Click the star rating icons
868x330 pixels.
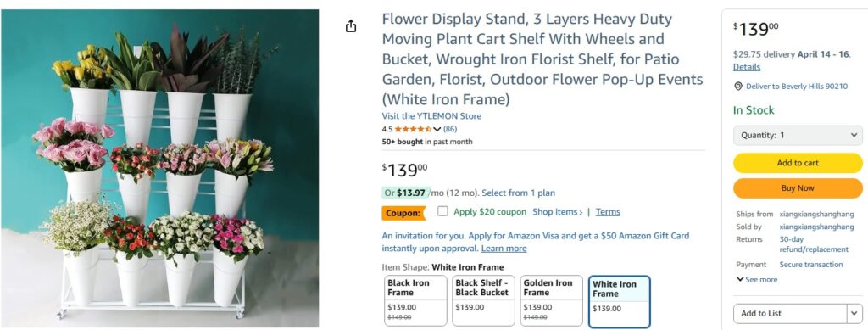[413, 129]
